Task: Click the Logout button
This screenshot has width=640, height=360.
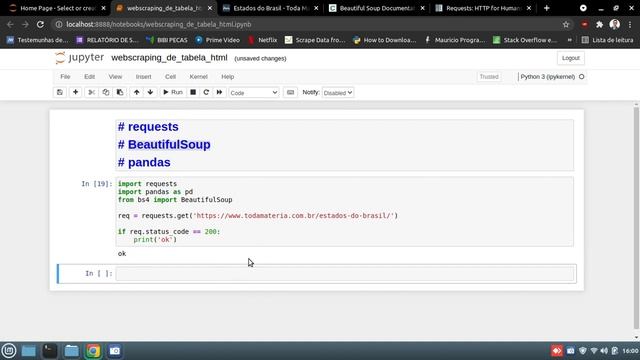Action: [571, 58]
